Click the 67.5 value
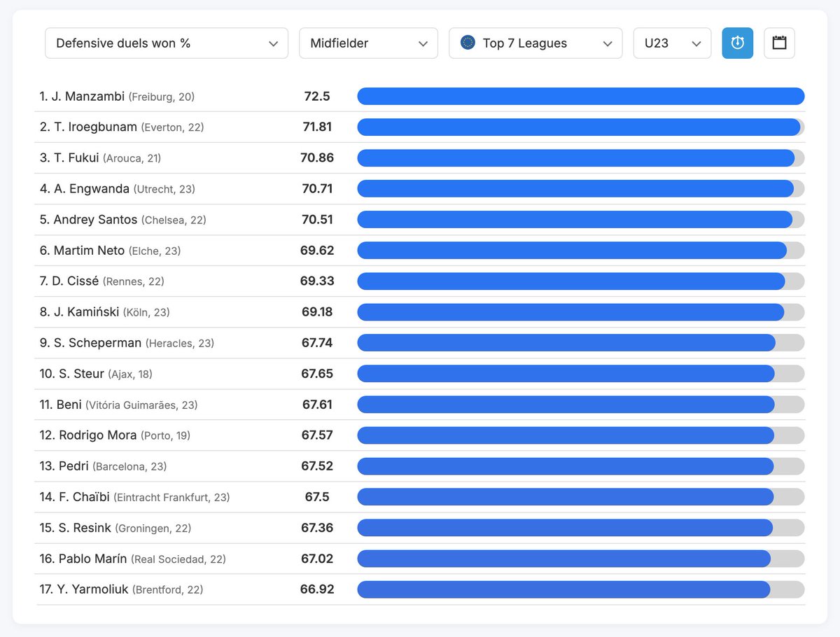This screenshot has height=637, width=840. pos(317,497)
